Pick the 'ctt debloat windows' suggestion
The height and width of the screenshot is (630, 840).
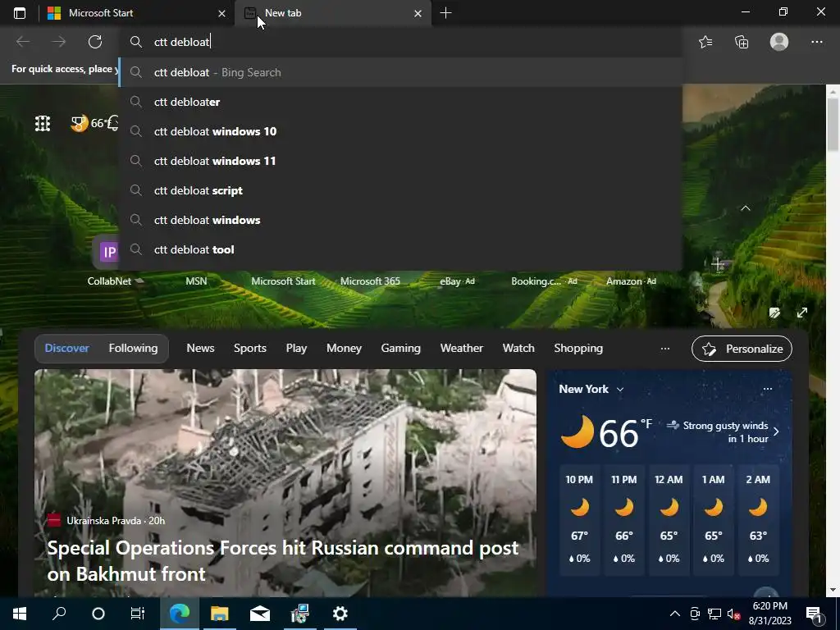click(400, 220)
